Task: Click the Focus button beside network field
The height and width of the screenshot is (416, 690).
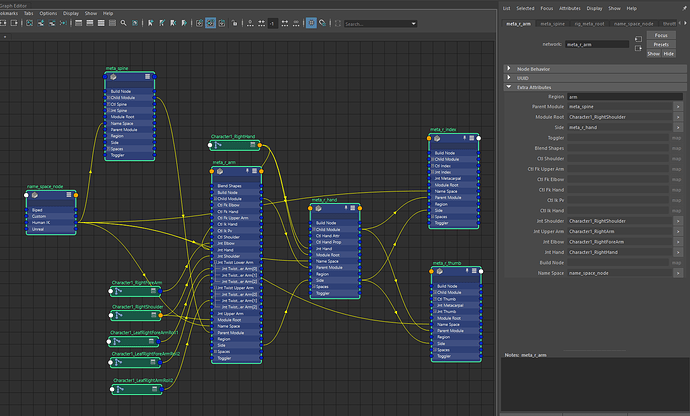Action: click(x=661, y=37)
